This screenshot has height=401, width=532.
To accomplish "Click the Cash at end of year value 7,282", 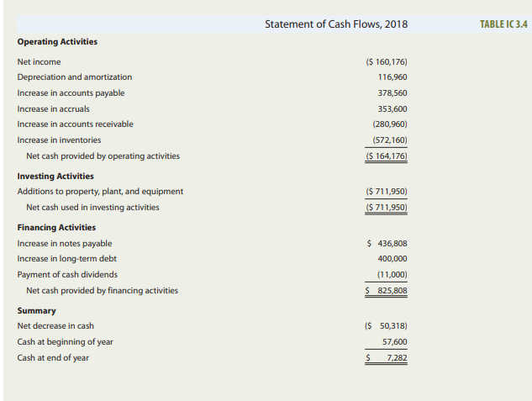I will tap(393, 357).
